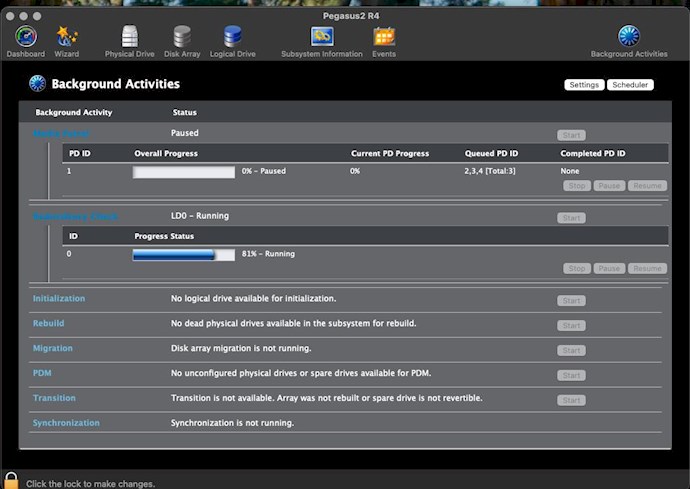The width and height of the screenshot is (690, 489).
Task: Open the Initialization link
Action: click(59, 298)
